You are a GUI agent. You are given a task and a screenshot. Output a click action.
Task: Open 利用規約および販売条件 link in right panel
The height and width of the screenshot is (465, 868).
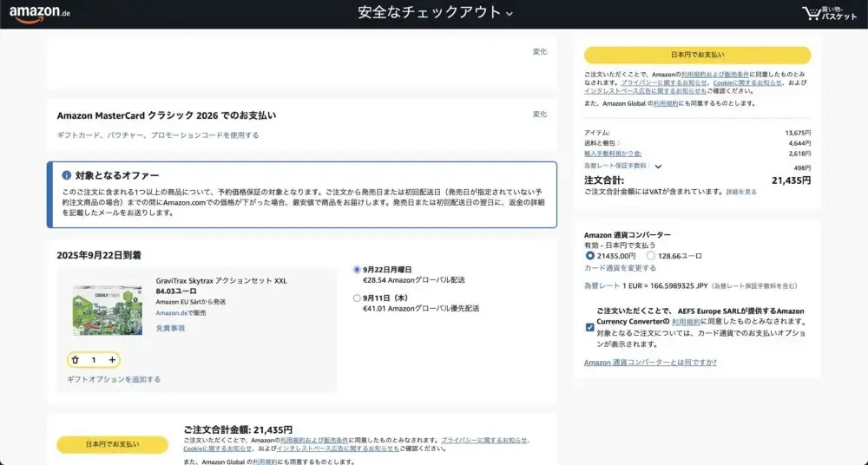(x=714, y=75)
